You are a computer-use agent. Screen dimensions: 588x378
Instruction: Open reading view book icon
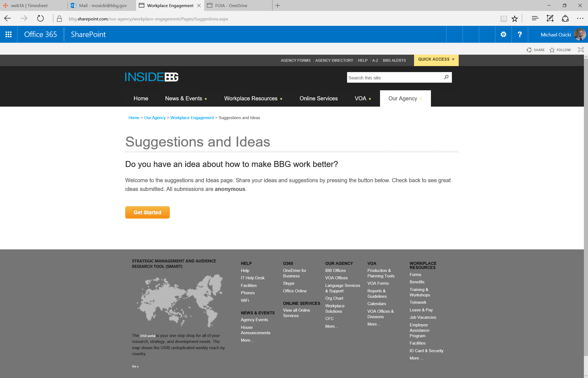coord(504,18)
